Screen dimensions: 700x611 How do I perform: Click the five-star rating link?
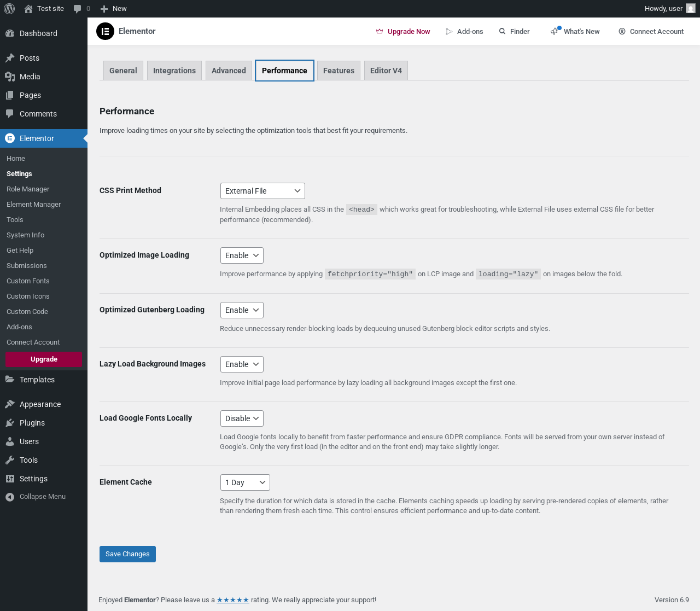[x=233, y=600]
